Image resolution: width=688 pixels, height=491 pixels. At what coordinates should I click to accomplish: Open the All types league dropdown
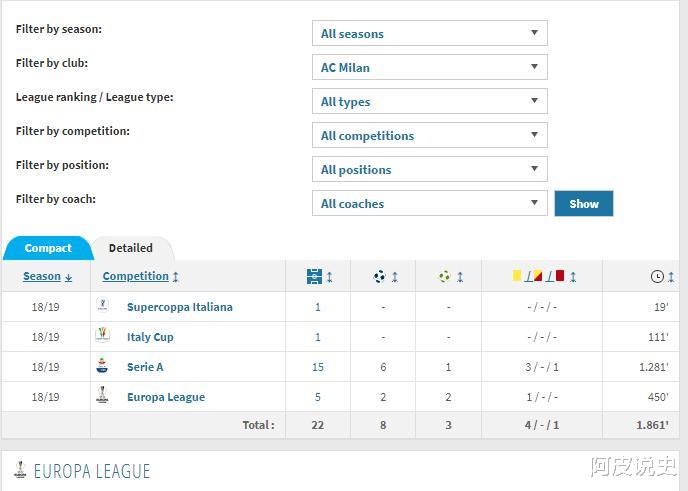(x=429, y=102)
